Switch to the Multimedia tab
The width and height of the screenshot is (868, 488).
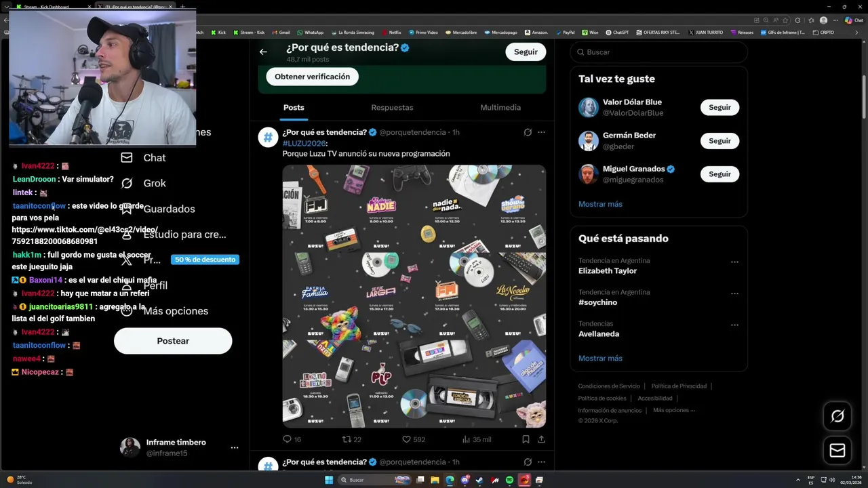pyautogui.click(x=500, y=108)
